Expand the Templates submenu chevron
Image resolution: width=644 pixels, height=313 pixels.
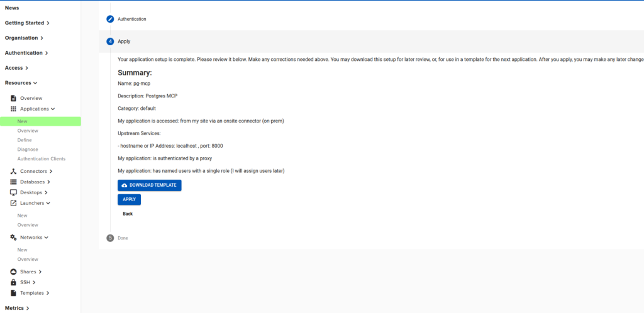48,293
